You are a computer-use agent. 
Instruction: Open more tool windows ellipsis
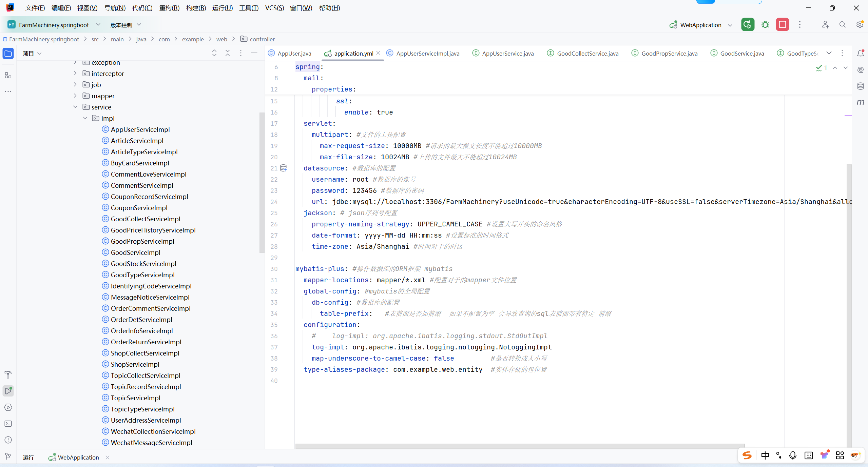8,92
